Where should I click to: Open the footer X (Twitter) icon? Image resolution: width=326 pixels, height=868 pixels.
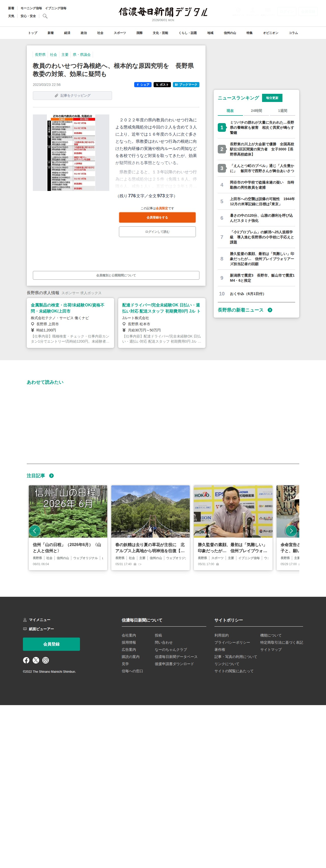(x=36, y=660)
